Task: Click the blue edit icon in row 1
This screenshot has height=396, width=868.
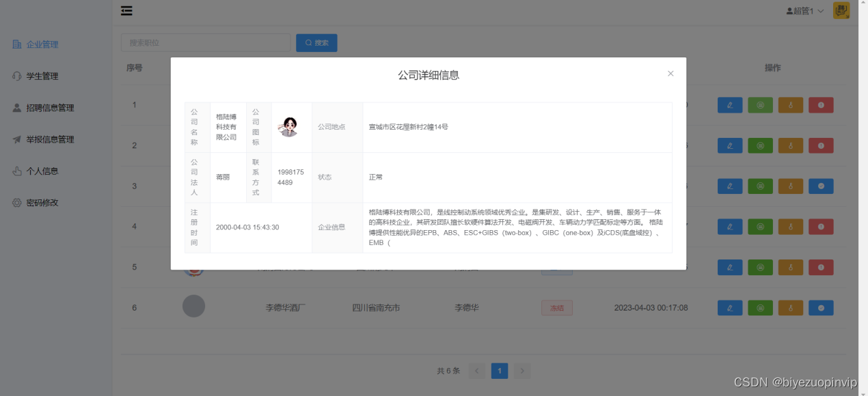Action: coord(730,105)
